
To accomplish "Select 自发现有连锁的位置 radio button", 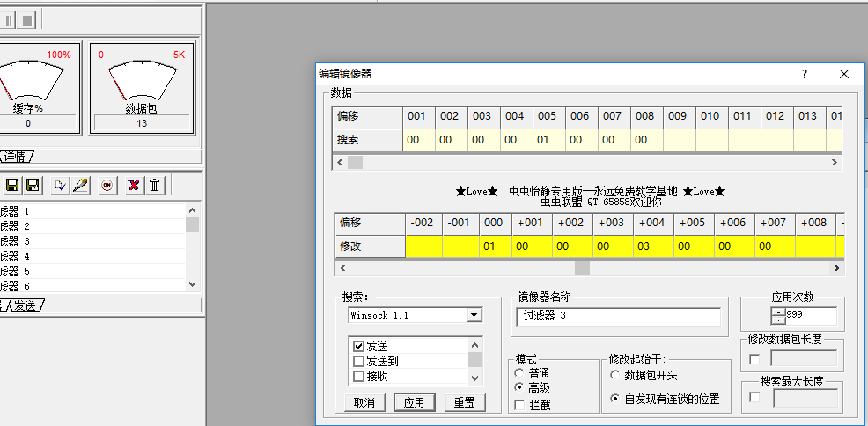I will coord(615,399).
